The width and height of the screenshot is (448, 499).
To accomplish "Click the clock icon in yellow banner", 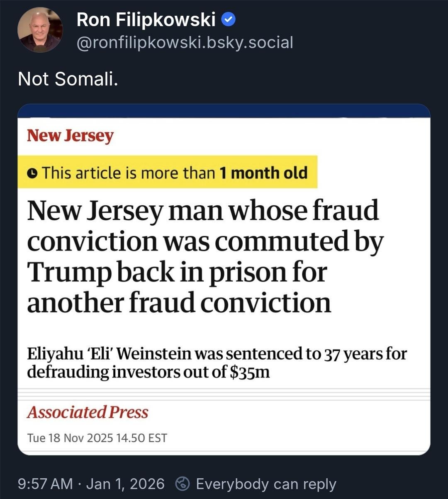I will click(x=32, y=173).
